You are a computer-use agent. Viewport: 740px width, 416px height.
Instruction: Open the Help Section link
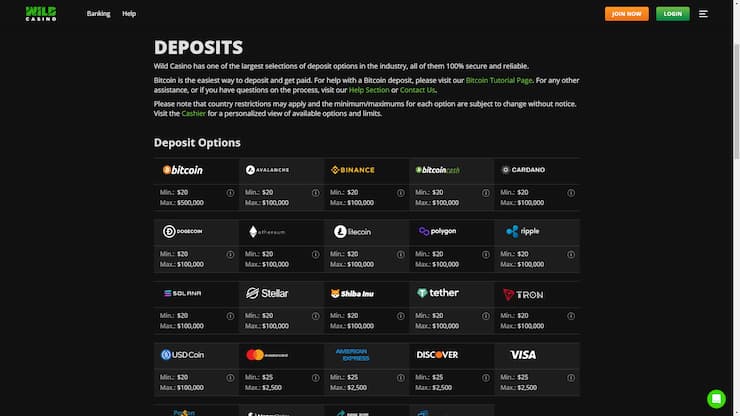point(369,90)
